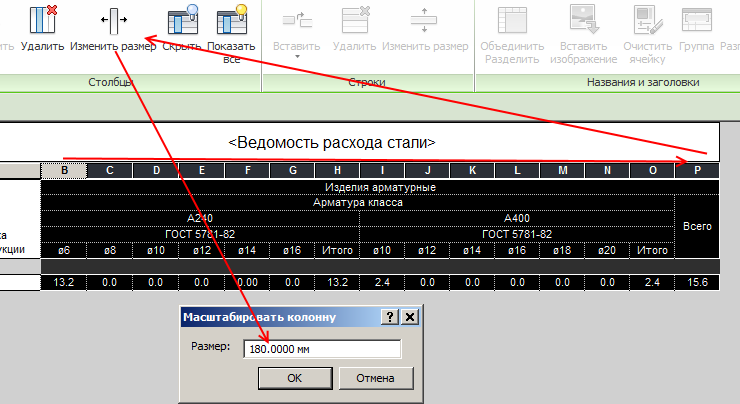Screen dimensions: 740x404
Task: Click the Ведомость расхода стали title
Action: point(332,142)
